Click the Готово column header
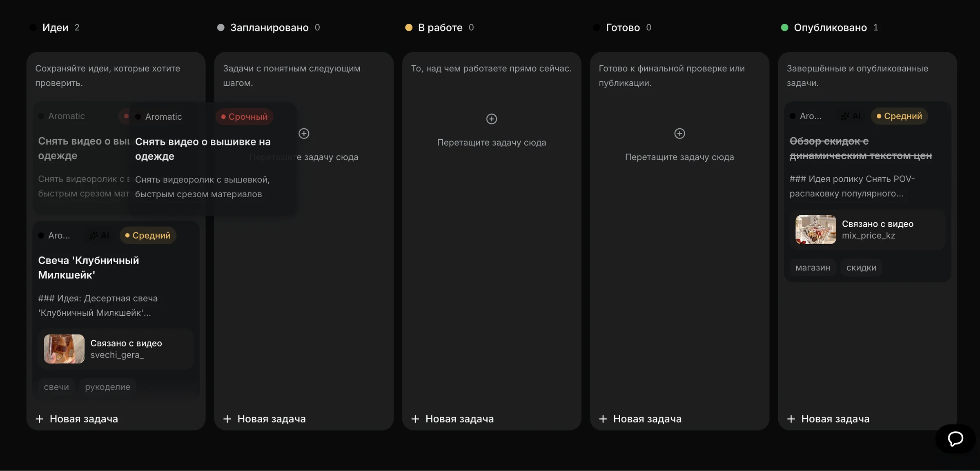Screen dimensions: 980x471 [623, 27]
